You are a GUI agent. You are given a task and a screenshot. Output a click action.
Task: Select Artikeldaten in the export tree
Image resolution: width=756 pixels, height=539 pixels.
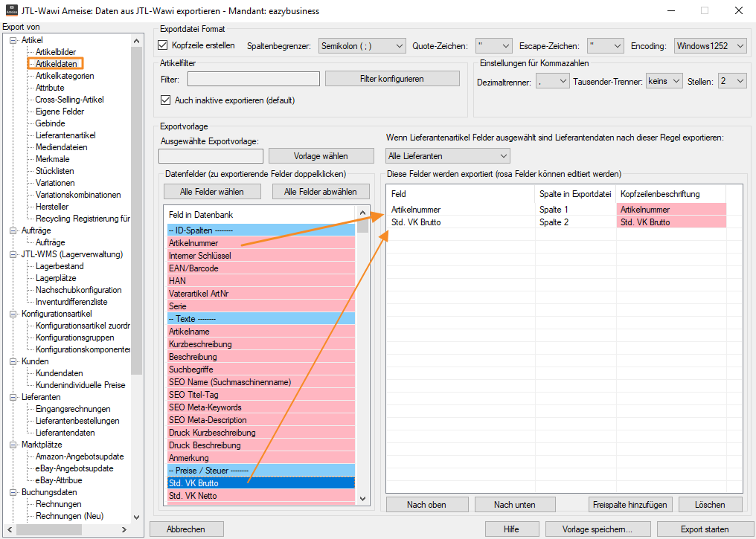click(x=57, y=64)
